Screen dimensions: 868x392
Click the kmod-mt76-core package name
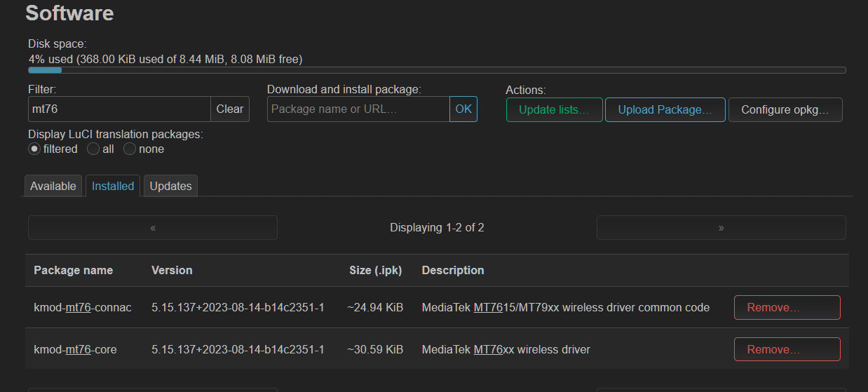click(x=76, y=349)
